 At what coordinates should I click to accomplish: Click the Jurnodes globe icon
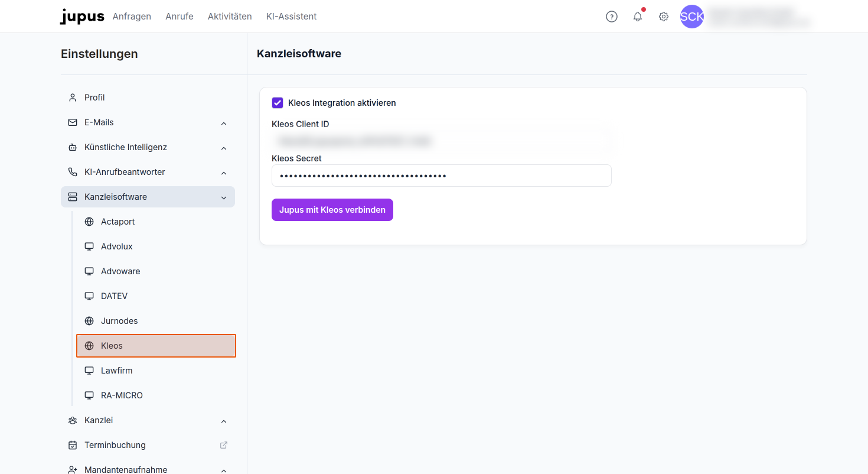[89, 321]
